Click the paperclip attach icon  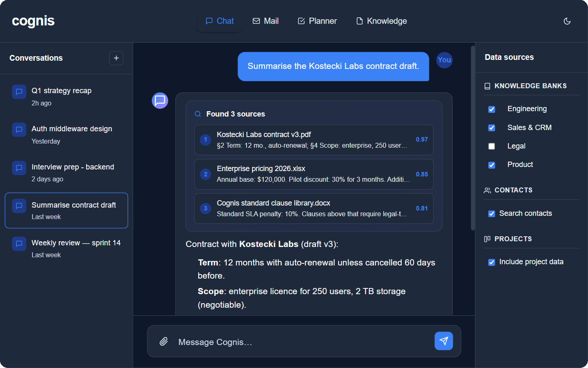(164, 341)
